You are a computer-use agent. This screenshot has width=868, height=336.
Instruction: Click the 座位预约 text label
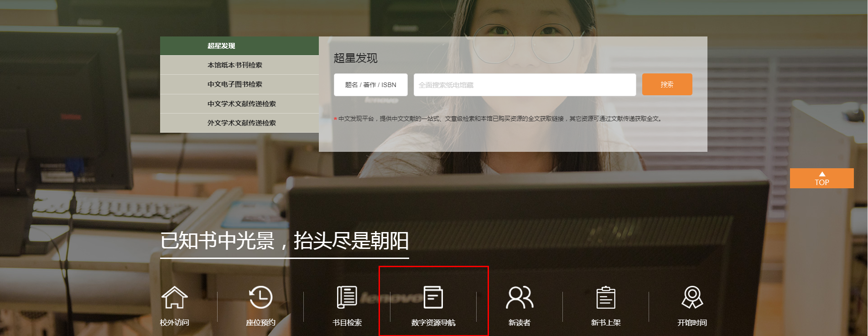[x=260, y=323]
